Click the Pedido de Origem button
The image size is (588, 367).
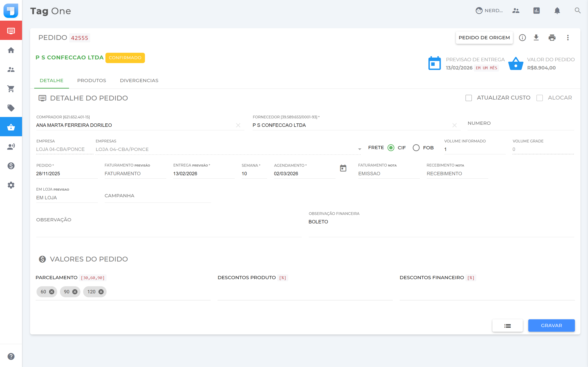click(484, 38)
